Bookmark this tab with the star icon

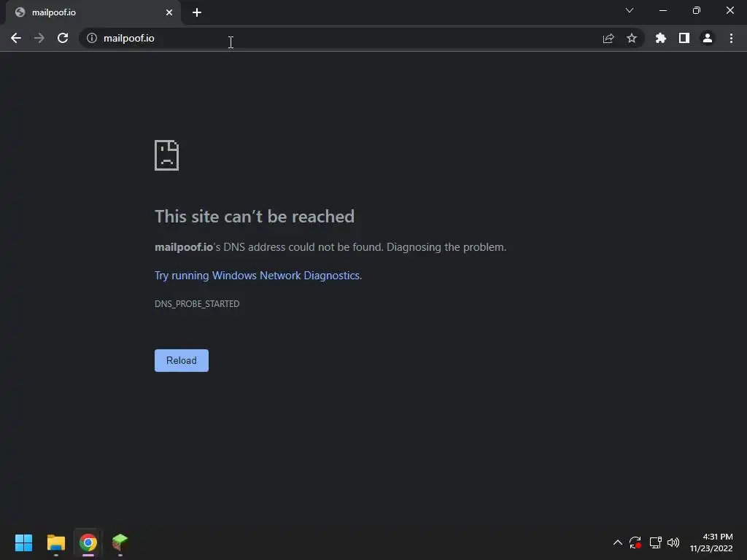click(x=631, y=38)
